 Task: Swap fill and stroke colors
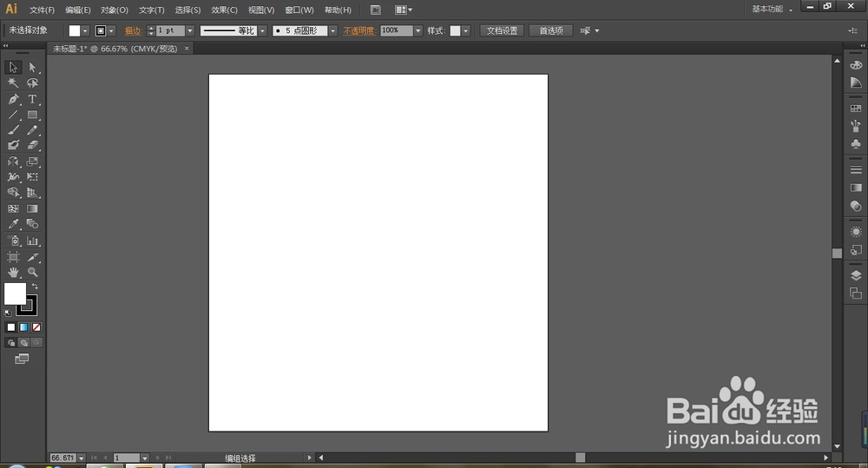[x=35, y=287]
